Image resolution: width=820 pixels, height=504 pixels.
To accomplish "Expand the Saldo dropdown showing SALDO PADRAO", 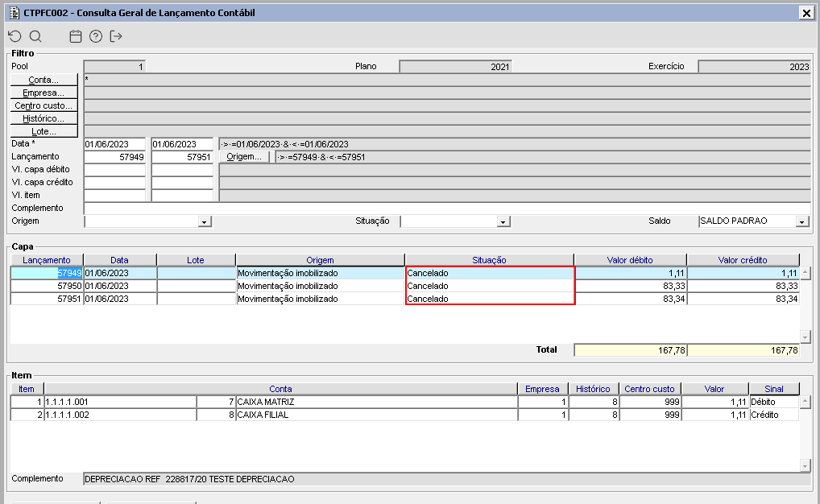I will point(802,221).
